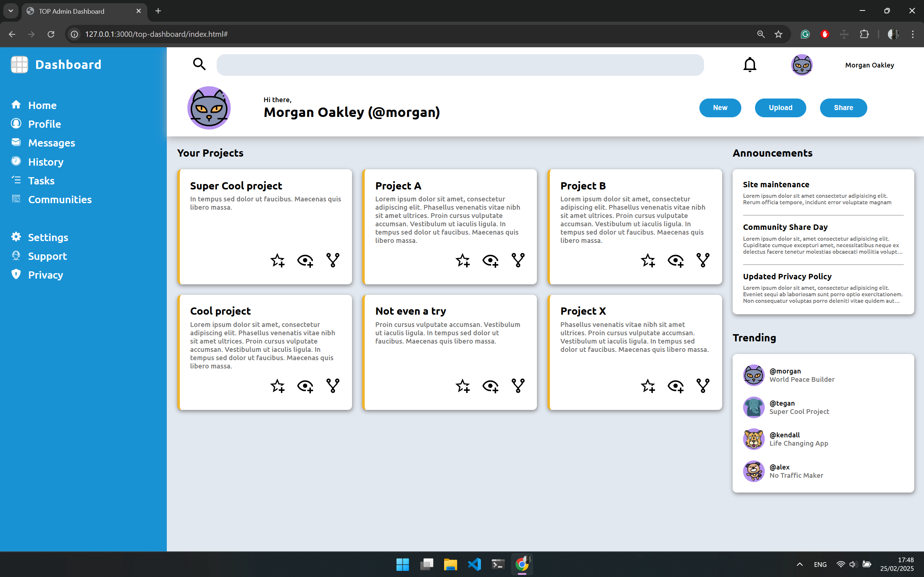
Task: Expand the system tray hidden icons chevron
Action: (799, 564)
